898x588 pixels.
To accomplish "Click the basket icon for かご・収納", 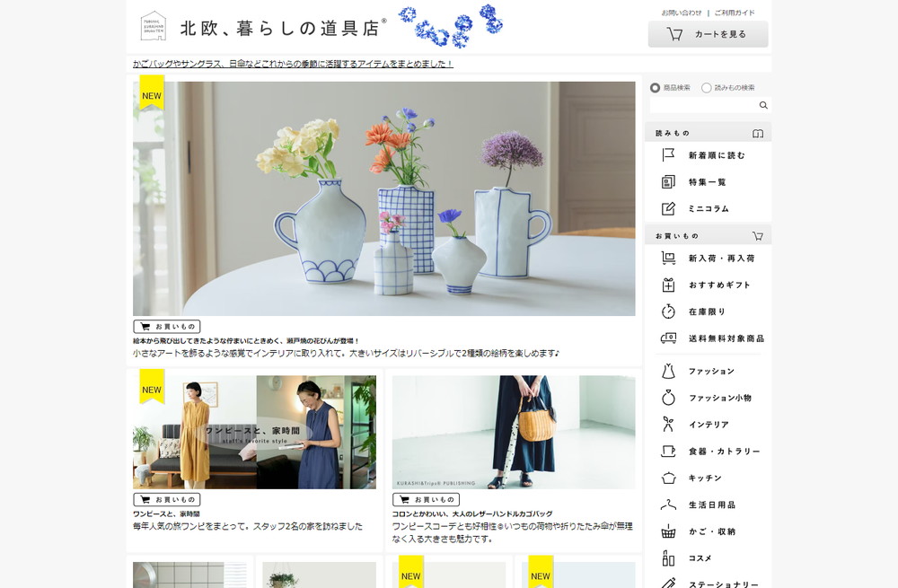I will pyautogui.click(x=668, y=531).
